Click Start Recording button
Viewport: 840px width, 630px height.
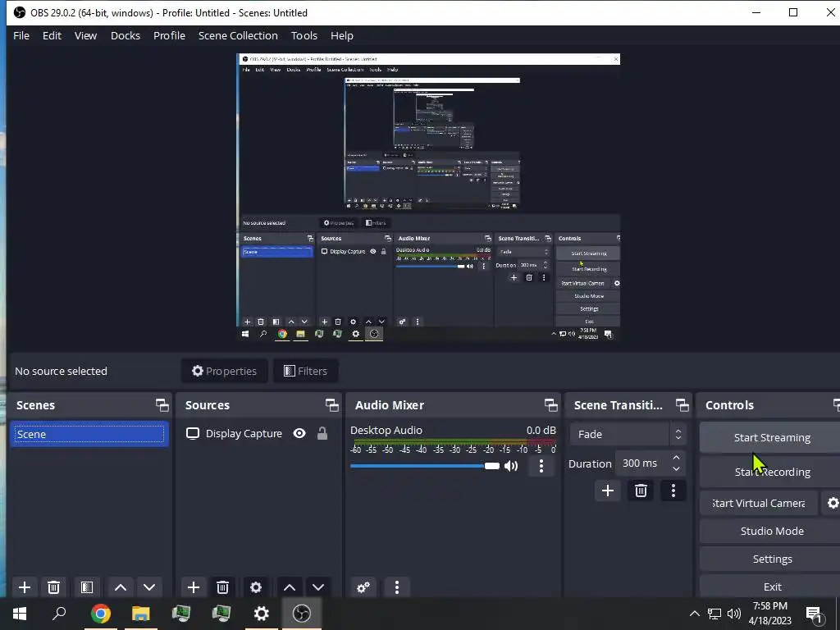[x=771, y=472]
